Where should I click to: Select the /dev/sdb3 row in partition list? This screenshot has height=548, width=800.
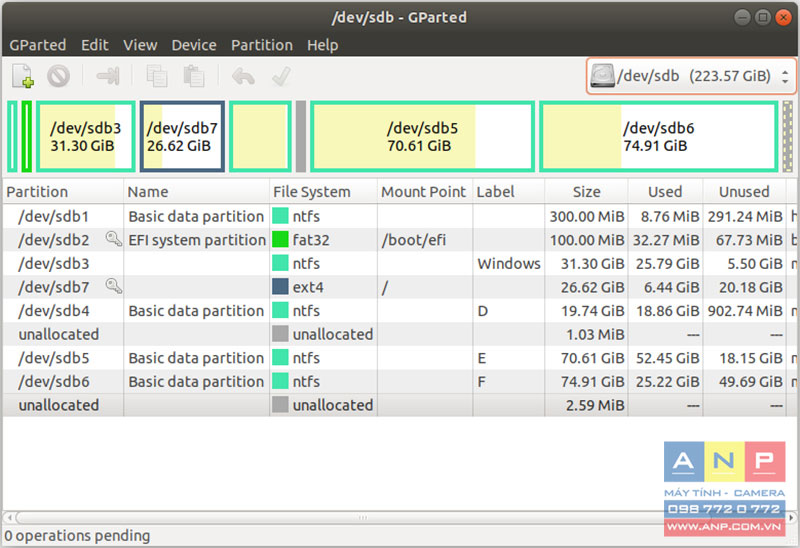pyautogui.click(x=400, y=263)
